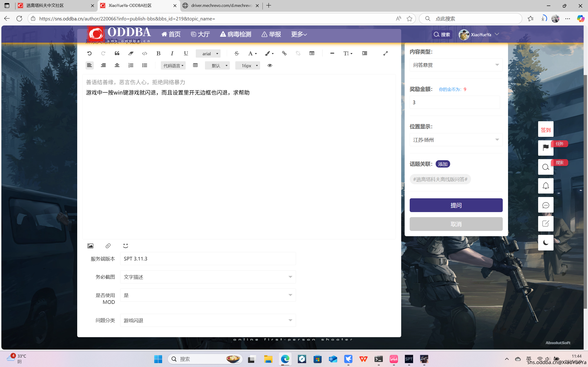Open the arial font family dropdown
This screenshot has width=588, height=367.
coord(208,54)
